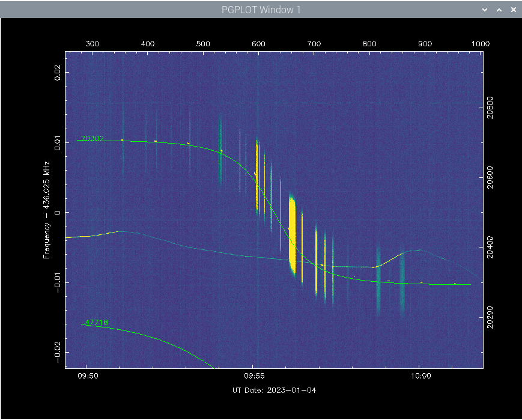Click the left axis value 0
The width and height of the screenshot is (522, 420).
57,213
